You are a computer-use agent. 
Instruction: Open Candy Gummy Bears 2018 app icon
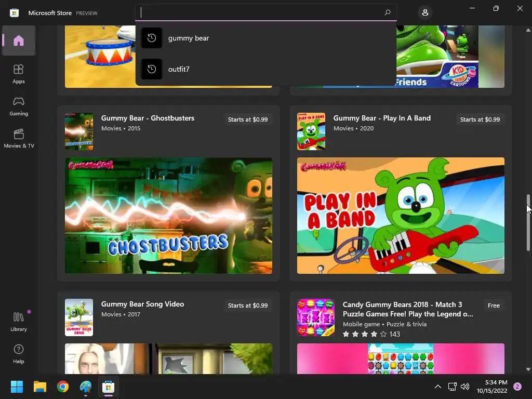coord(316,317)
